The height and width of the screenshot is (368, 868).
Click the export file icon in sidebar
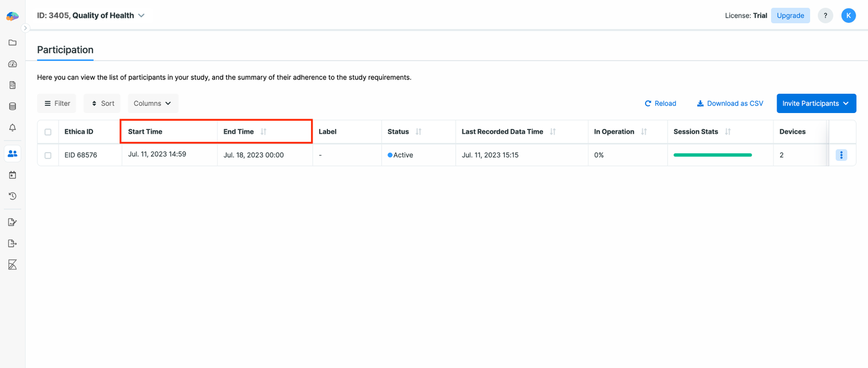(12, 244)
